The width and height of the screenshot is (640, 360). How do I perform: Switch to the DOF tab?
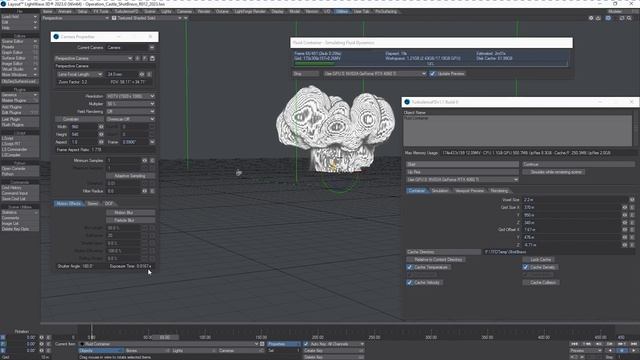[x=109, y=203]
